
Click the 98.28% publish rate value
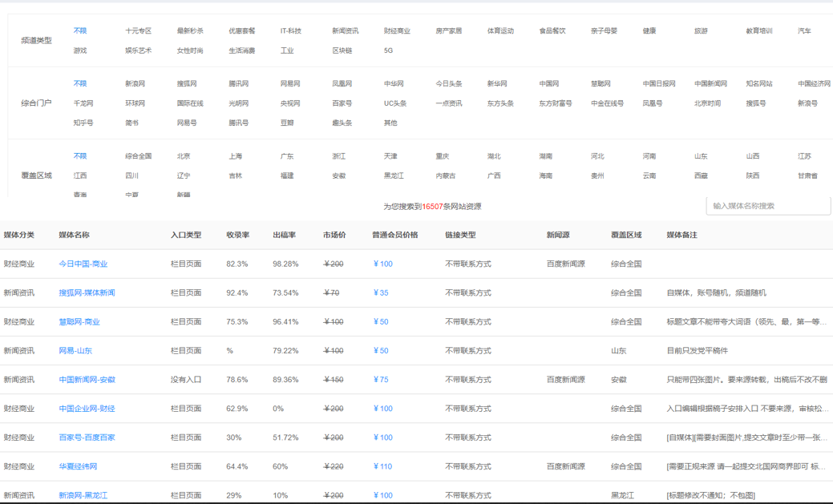point(285,264)
